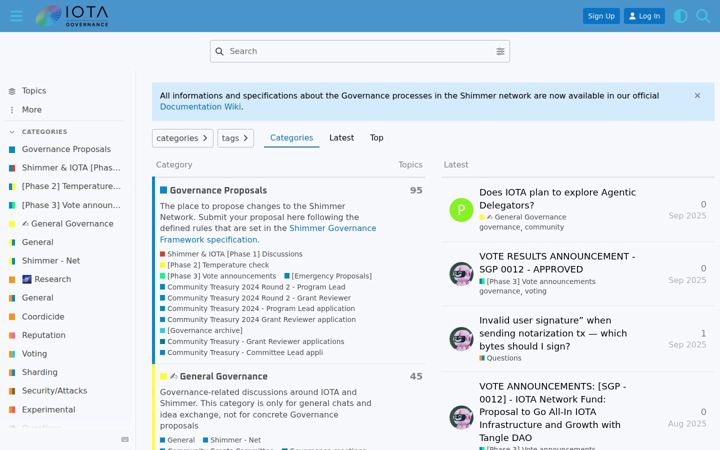Click the Log In button

[644, 16]
